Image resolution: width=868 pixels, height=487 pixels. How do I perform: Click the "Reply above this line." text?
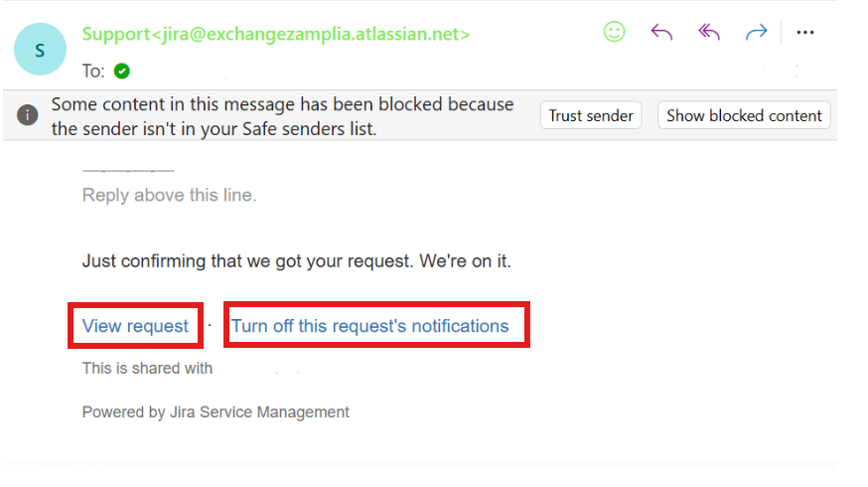coord(169,195)
